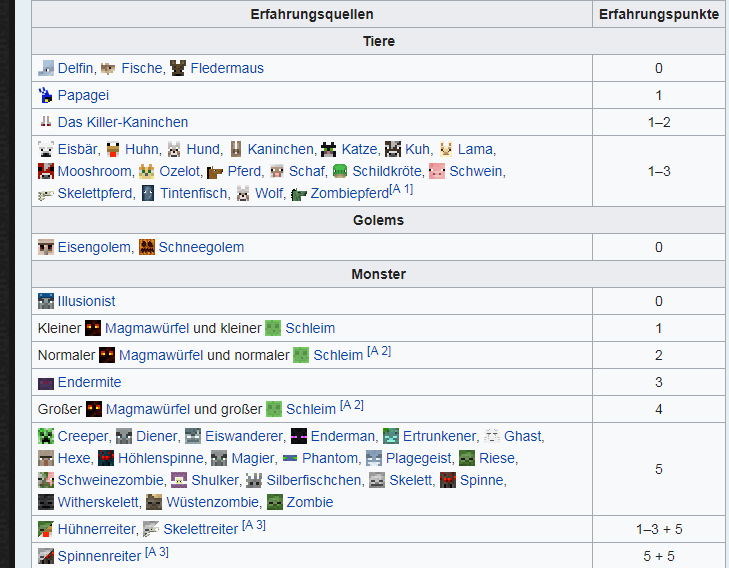Open the Hühnerreiter link
Screen dimensions: 729x568
96,529
